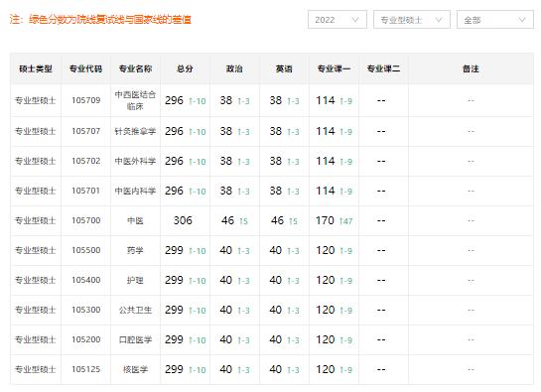This screenshot has width=541, height=392.
Task: Select major code 105500
Action: point(86,250)
